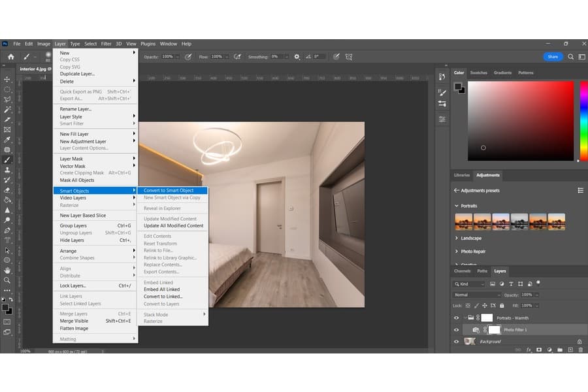Open the Filter menu
Viewport: 588px width, 392px height.
[106, 44]
